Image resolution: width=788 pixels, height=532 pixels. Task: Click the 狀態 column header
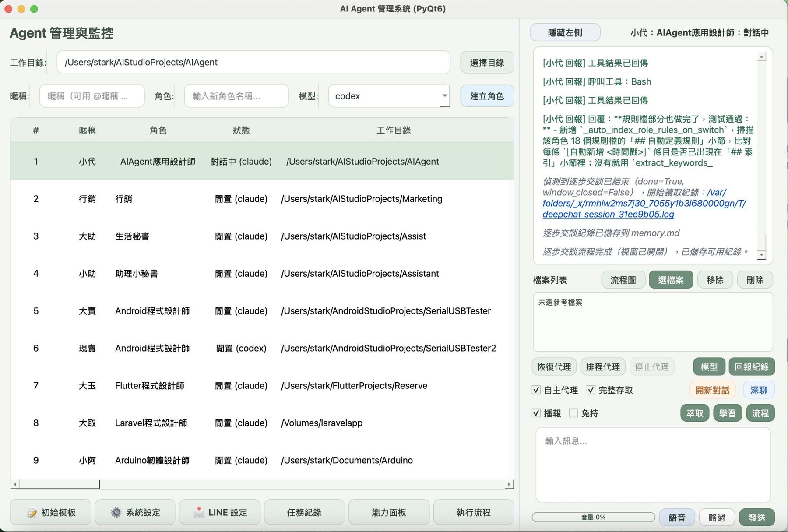tap(241, 130)
